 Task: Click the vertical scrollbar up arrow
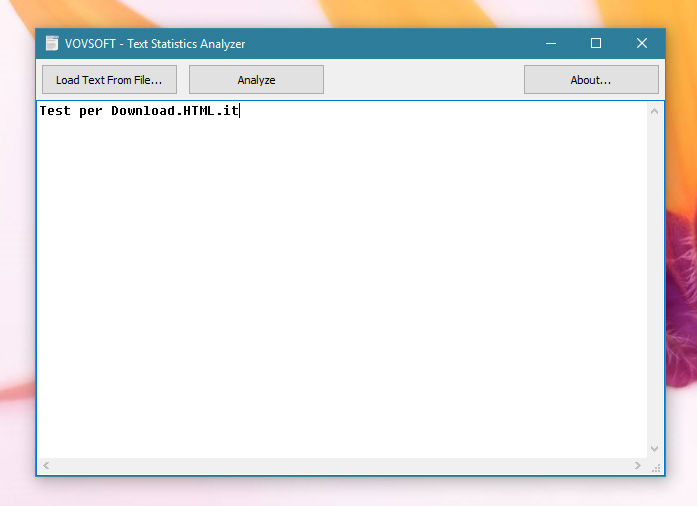click(x=655, y=110)
